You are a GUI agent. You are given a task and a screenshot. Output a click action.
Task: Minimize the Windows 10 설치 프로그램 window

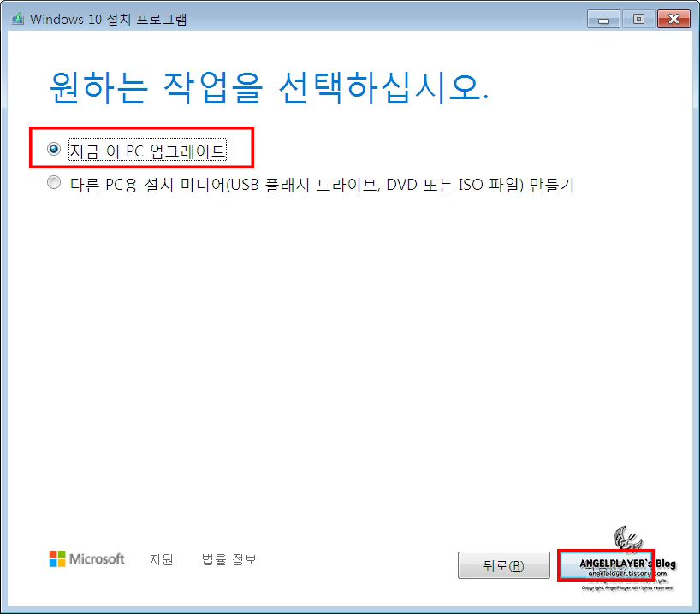click(x=603, y=19)
